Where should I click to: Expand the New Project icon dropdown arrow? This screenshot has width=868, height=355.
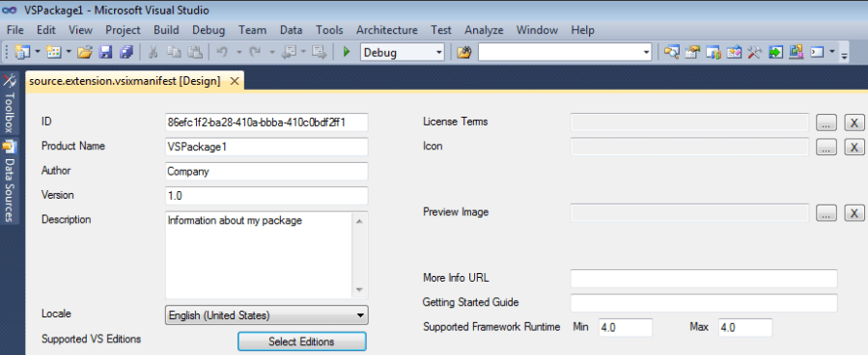tap(38, 52)
